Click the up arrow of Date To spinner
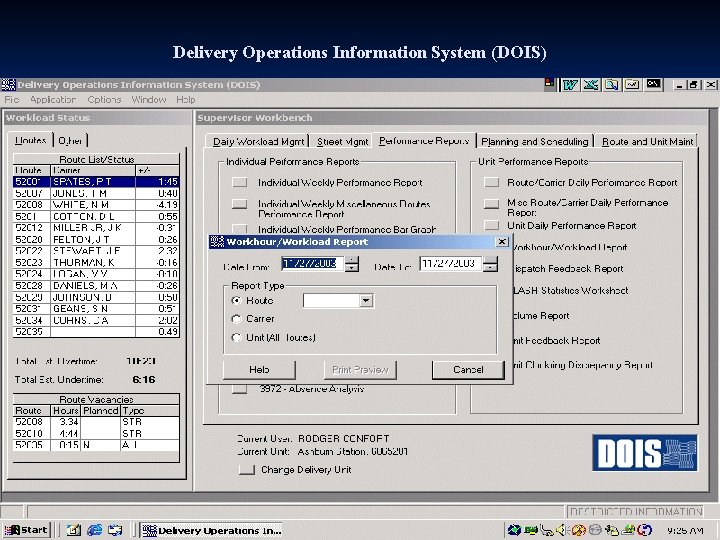Viewport: 720px width, 540px height. [490, 260]
